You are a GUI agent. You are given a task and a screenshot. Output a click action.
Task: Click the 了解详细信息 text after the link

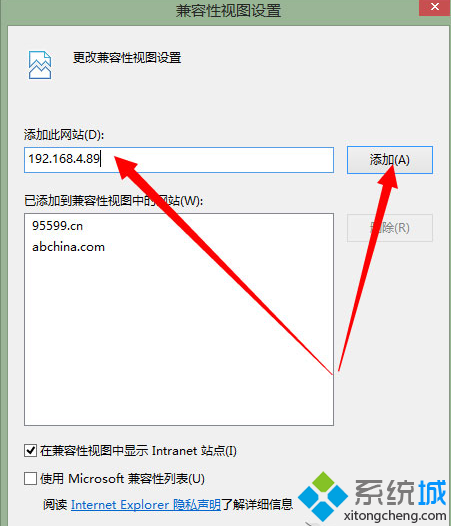pyautogui.click(x=257, y=505)
